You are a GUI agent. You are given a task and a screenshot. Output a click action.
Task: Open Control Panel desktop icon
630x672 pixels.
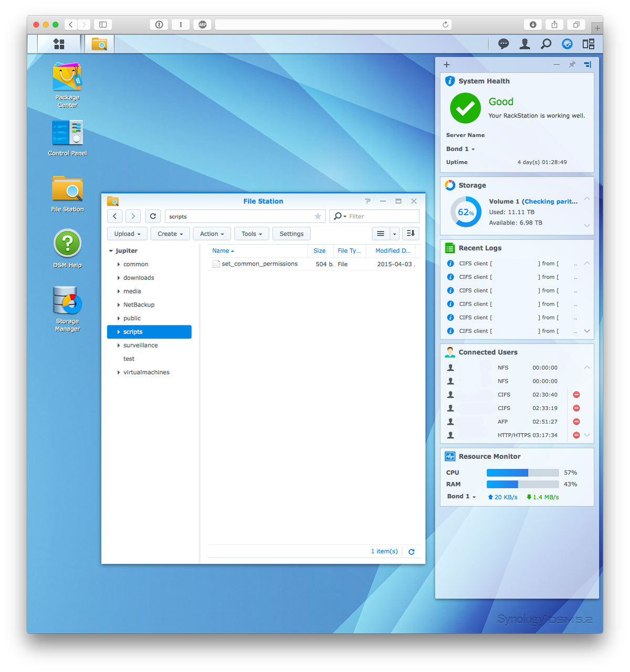click(x=67, y=139)
